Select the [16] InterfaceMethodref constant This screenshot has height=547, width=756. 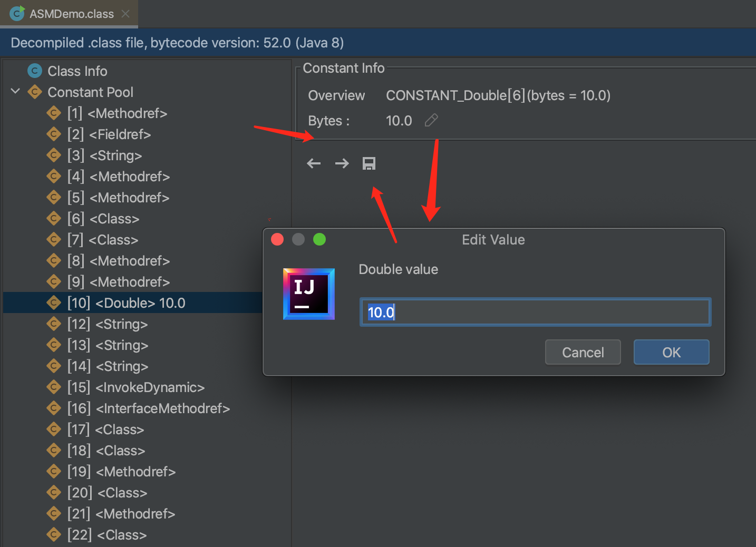149,408
